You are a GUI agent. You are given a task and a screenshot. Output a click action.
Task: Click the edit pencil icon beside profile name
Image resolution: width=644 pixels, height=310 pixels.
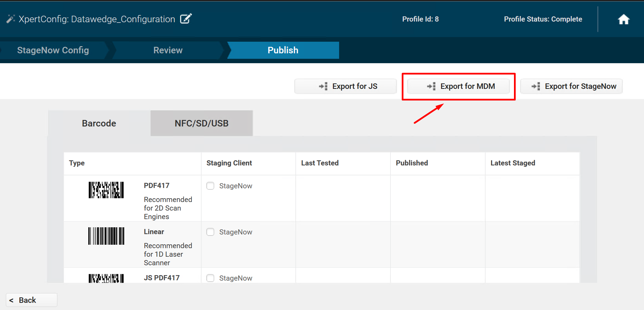tap(186, 19)
